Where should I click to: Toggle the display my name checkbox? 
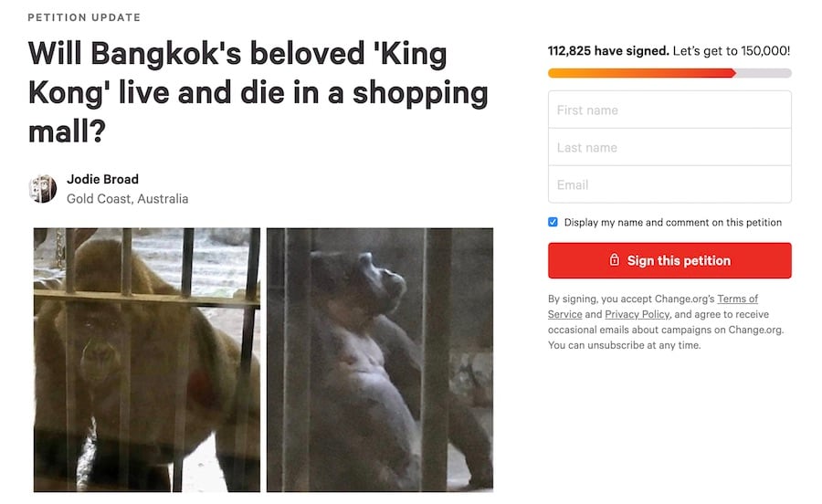coord(553,222)
